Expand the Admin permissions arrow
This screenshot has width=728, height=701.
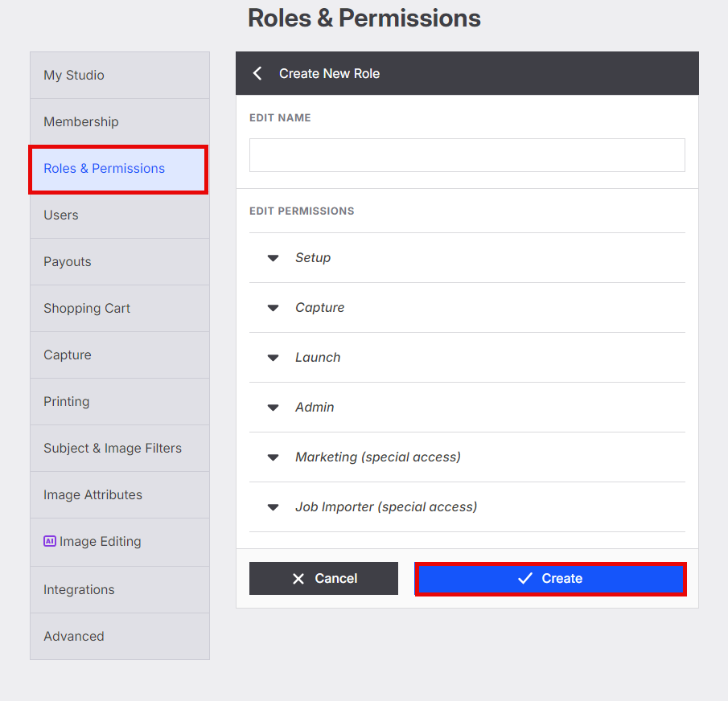click(x=273, y=408)
